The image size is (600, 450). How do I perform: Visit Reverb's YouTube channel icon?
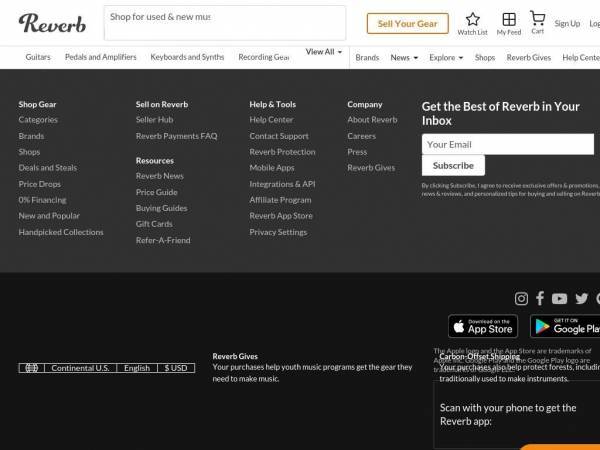(559, 298)
